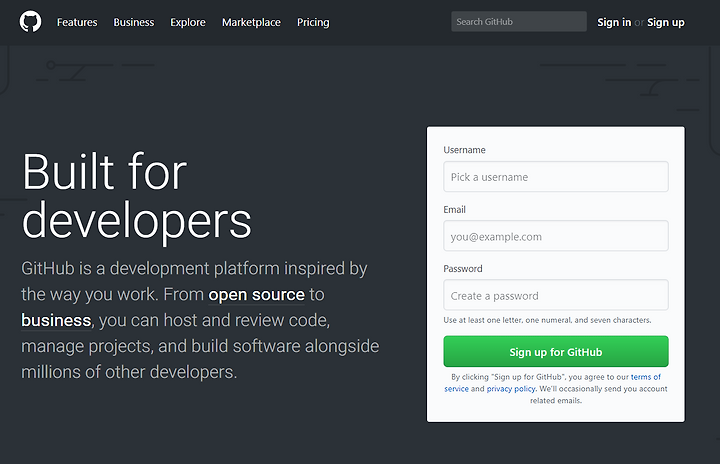Click the GitHub Octocat logo
Image resolution: width=720 pixels, height=464 pixels.
coord(30,22)
